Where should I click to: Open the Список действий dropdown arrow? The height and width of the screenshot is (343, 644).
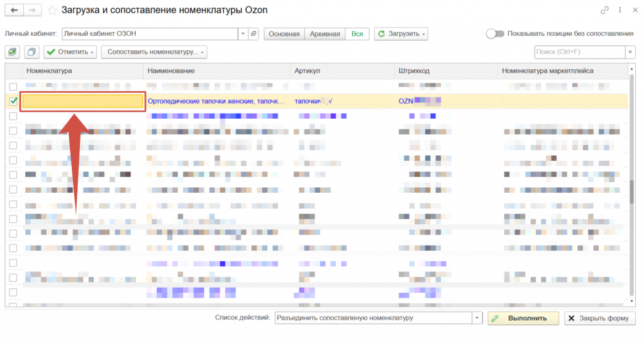tap(477, 318)
